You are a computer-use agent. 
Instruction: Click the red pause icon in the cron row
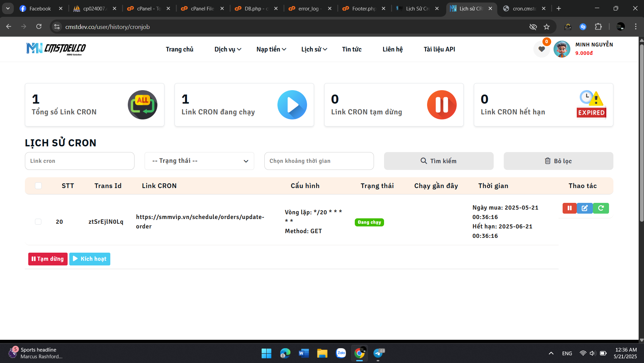[x=569, y=208]
